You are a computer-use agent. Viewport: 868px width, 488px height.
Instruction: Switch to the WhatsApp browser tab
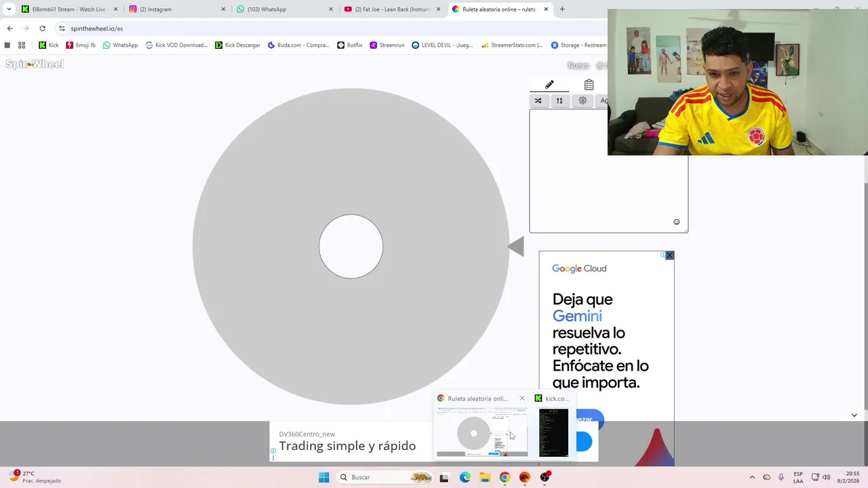coord(285,9)
